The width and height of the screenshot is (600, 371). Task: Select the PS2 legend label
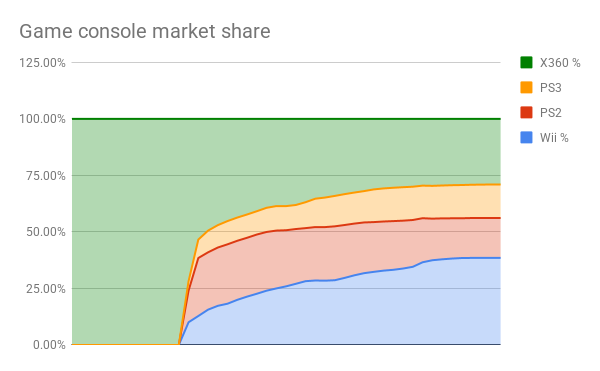coord(550,113)
